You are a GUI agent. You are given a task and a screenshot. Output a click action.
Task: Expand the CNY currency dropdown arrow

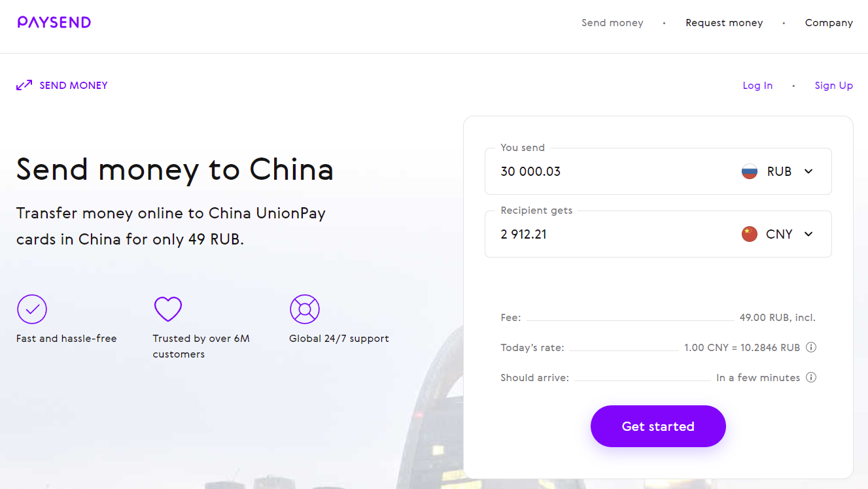tap(808, 234)
